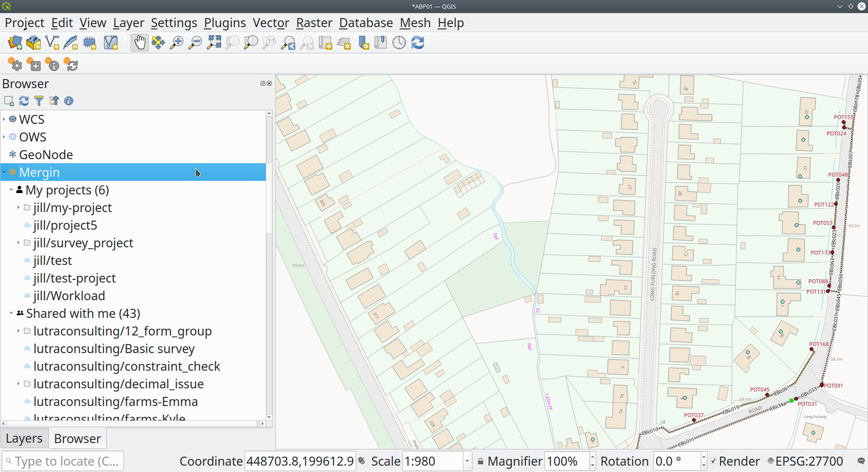Click the Collapse All browser icon

click(54, 101)
